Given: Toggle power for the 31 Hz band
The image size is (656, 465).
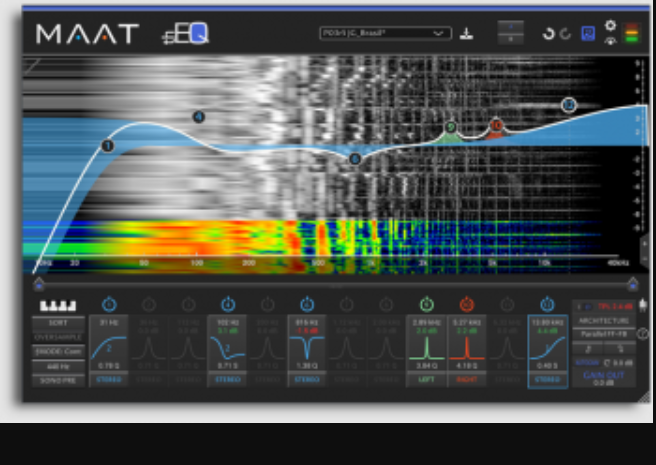Looking at the screenshot, I should [109, 304].
